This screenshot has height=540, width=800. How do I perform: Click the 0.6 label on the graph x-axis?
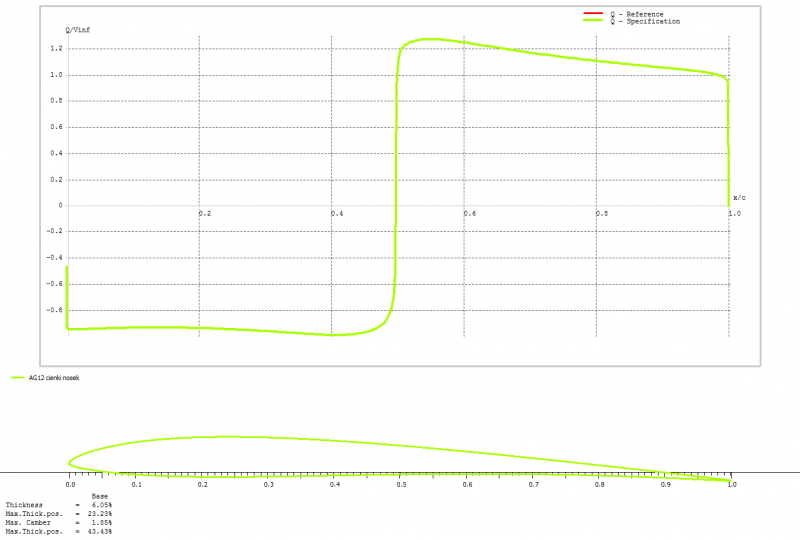click(468, 214)
